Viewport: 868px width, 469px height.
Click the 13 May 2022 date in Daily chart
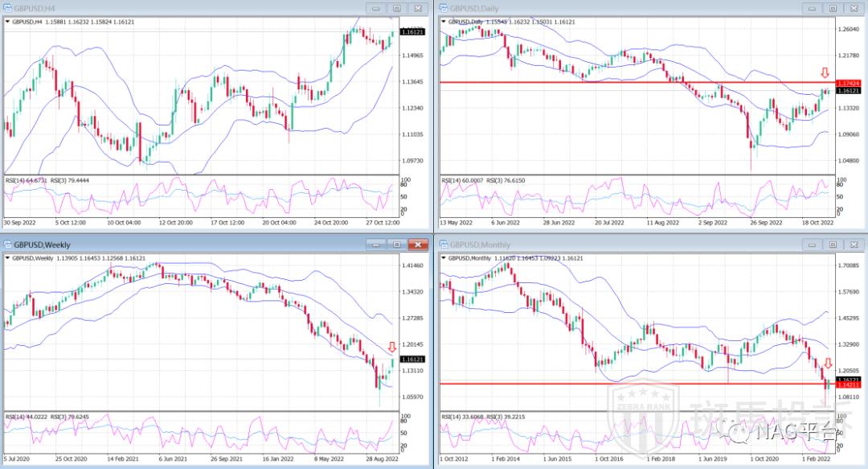pyautogui.click(x=457, y=223)
